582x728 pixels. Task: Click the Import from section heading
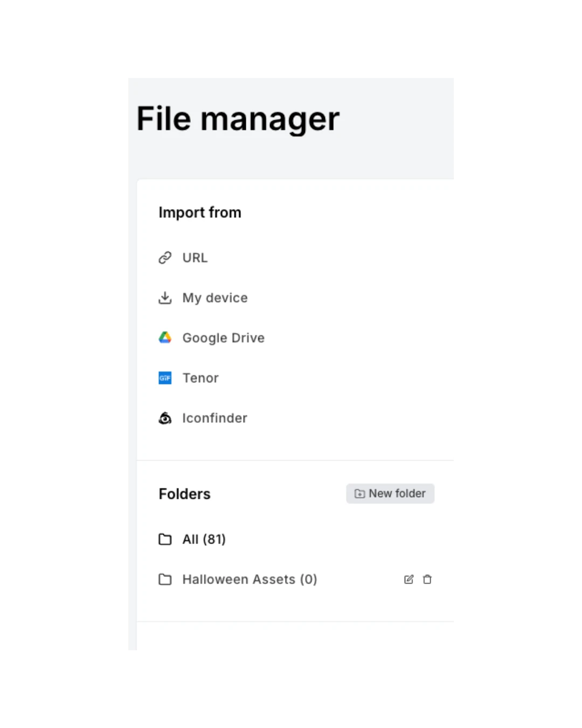(200, 212)
